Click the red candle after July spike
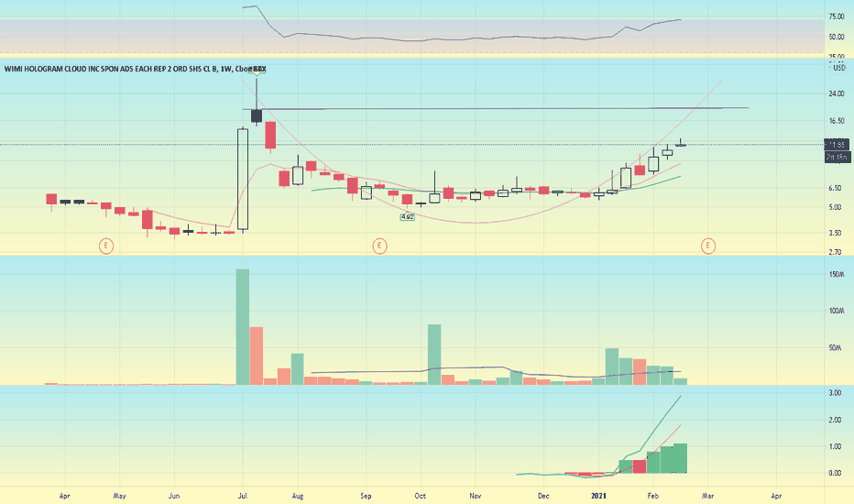 [270, 135]
